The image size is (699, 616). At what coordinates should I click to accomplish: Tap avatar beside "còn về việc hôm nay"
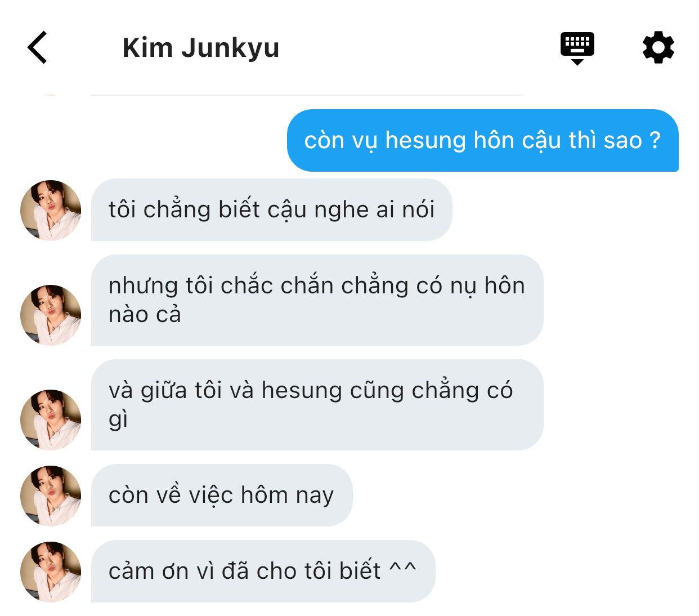[51, 496]
